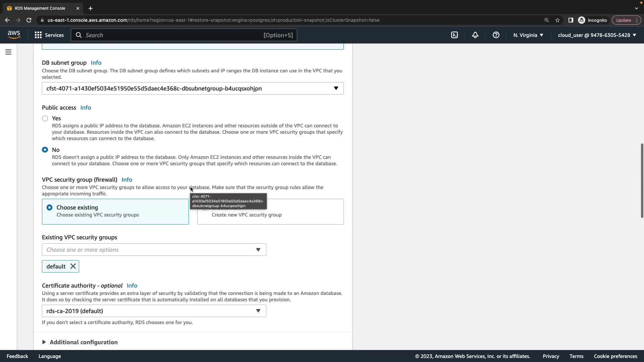Open the notifications bell icon
This screenshot has height=362, width=644.
click(475, 35)
